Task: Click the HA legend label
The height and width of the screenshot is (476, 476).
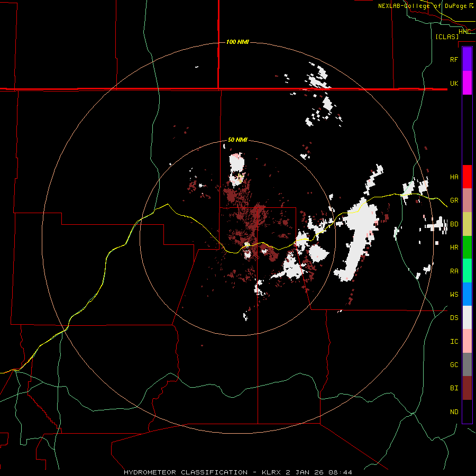Action: point(454,177)
